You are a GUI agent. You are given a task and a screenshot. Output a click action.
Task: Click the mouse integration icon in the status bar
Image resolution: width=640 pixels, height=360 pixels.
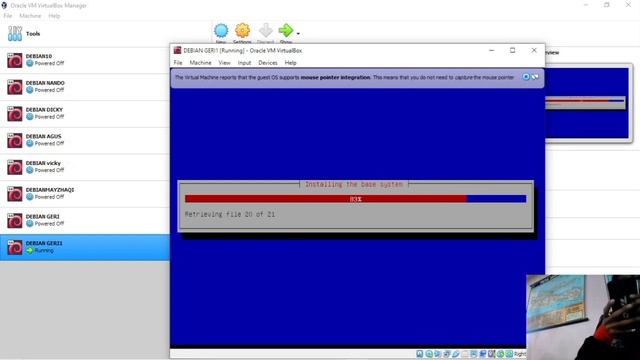(x=500, y=354)
